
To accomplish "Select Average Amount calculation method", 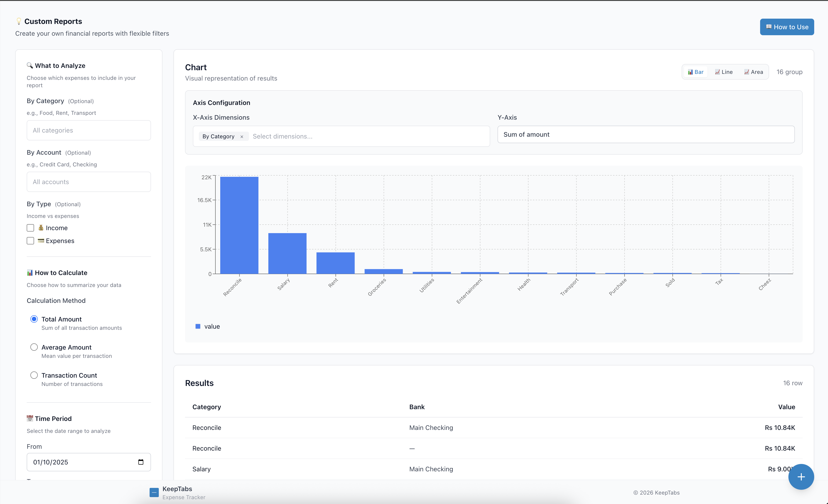I will point(34,347).
